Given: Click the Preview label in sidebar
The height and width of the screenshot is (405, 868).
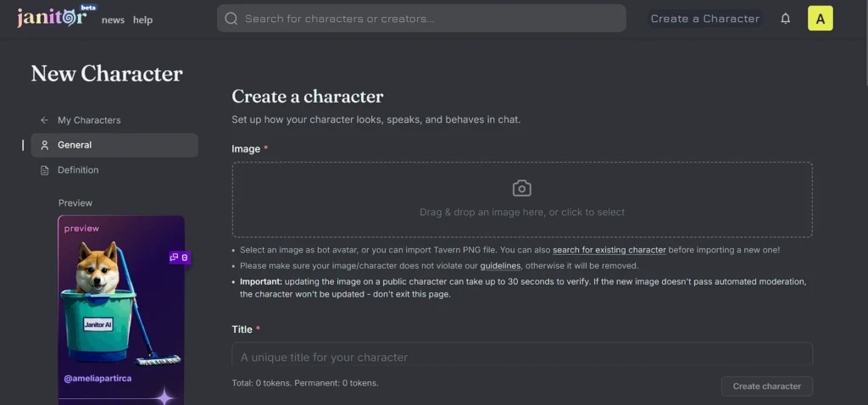Looking at the screenshot, I should tap(75, 203).
